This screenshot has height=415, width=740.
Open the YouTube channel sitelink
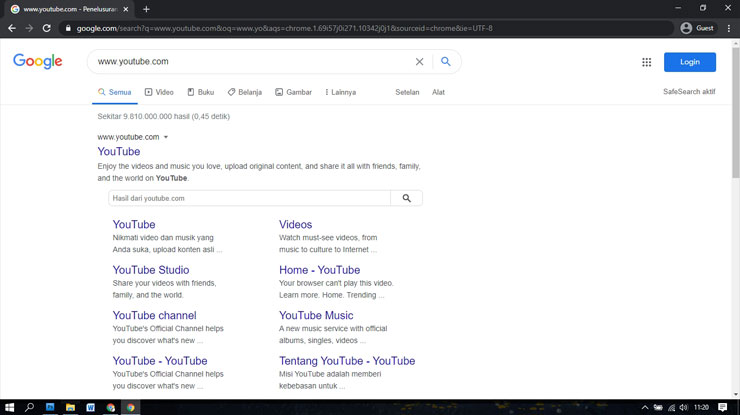[154, 315]
